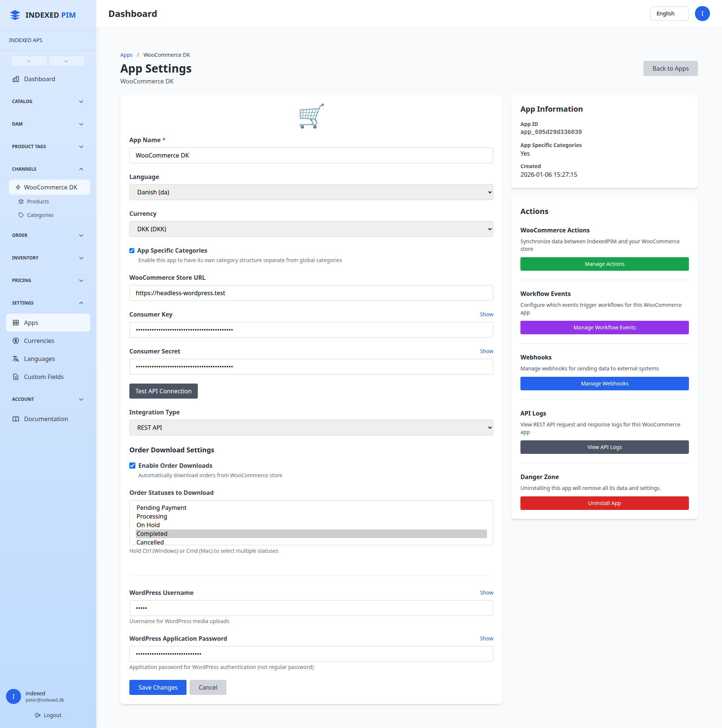
Task: Click the Documentation book icon
Action: 16,419
